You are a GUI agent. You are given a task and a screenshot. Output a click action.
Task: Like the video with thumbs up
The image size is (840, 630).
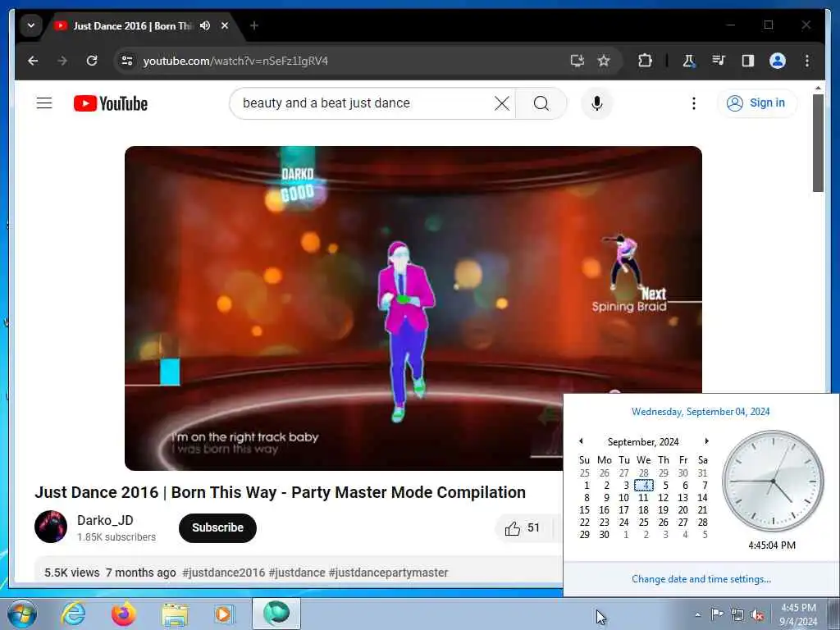coord(523,528)
